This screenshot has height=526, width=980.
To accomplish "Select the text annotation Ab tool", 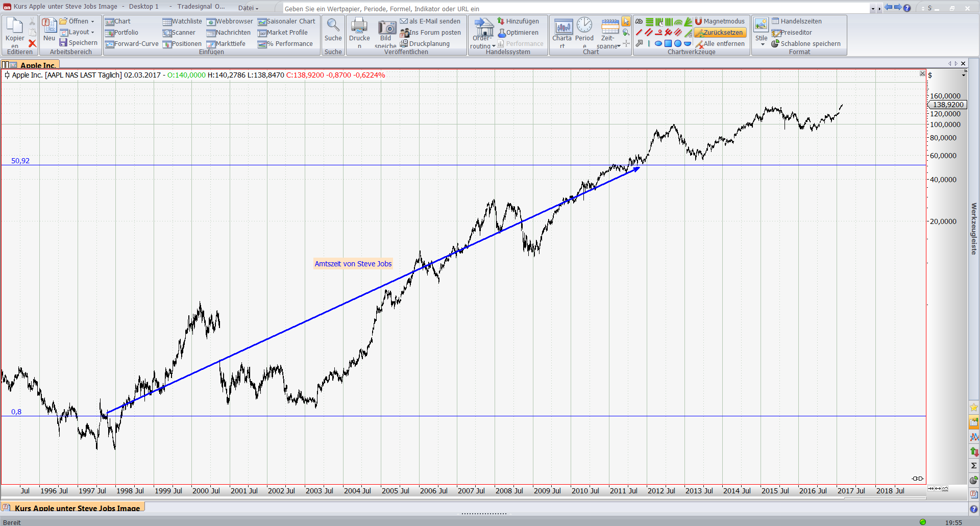I will tap(639, 21).
